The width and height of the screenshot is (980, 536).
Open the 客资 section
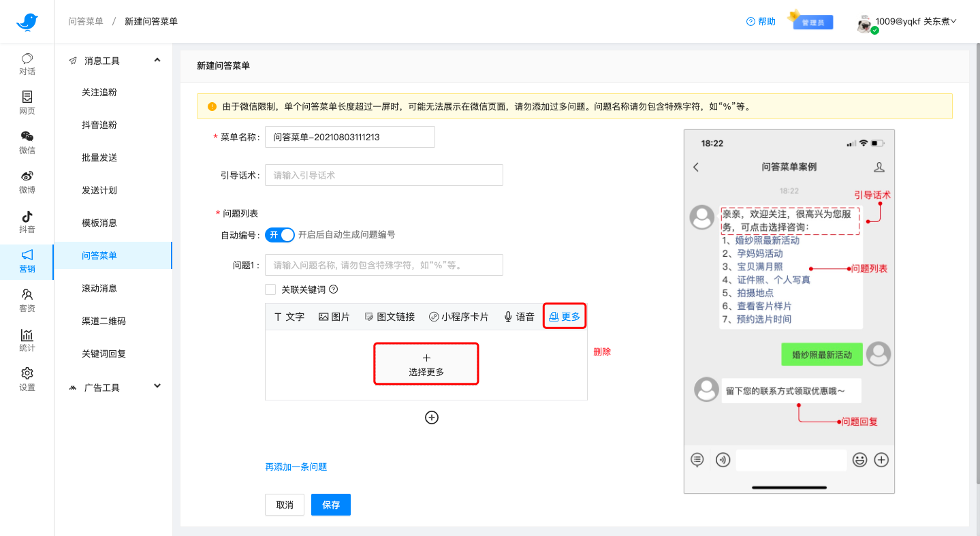pos(27,302)
